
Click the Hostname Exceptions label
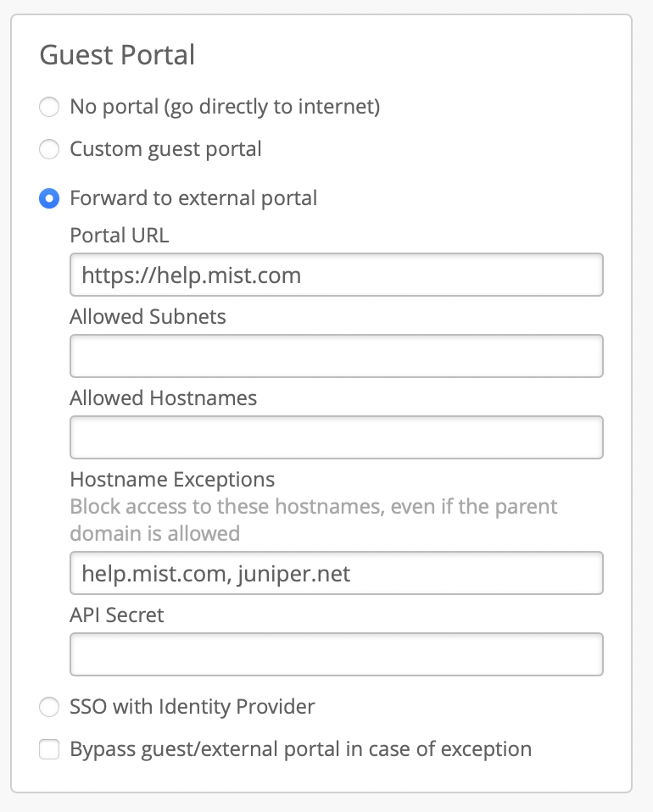click(x=172, y=480)
